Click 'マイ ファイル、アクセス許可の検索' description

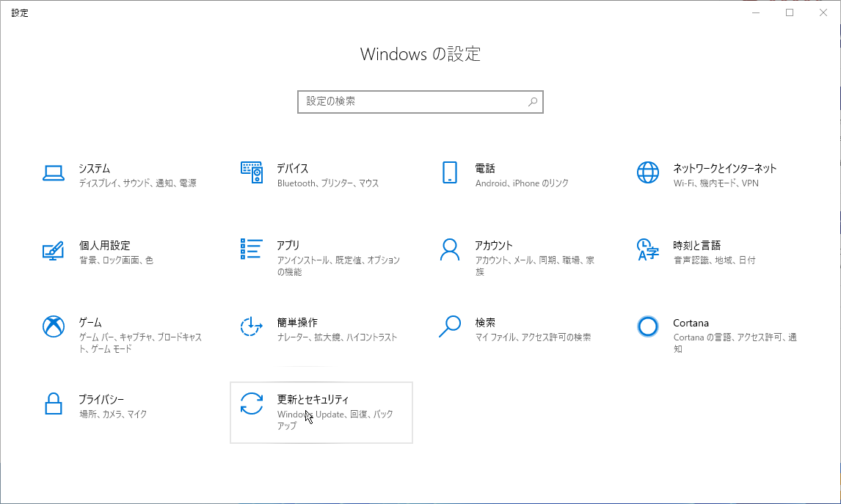pos(533,337)
